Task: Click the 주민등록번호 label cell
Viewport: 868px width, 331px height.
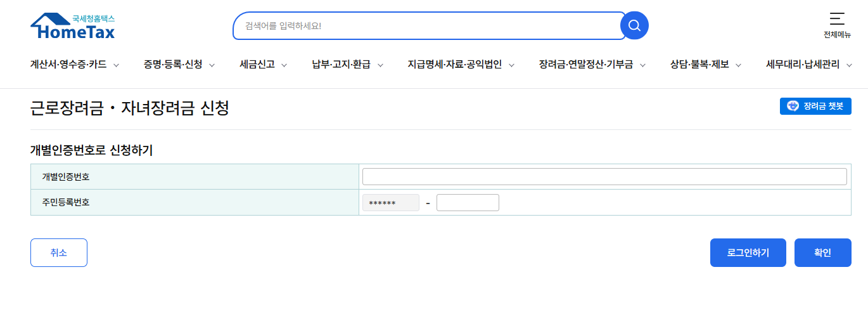Action: coord(195,202)
